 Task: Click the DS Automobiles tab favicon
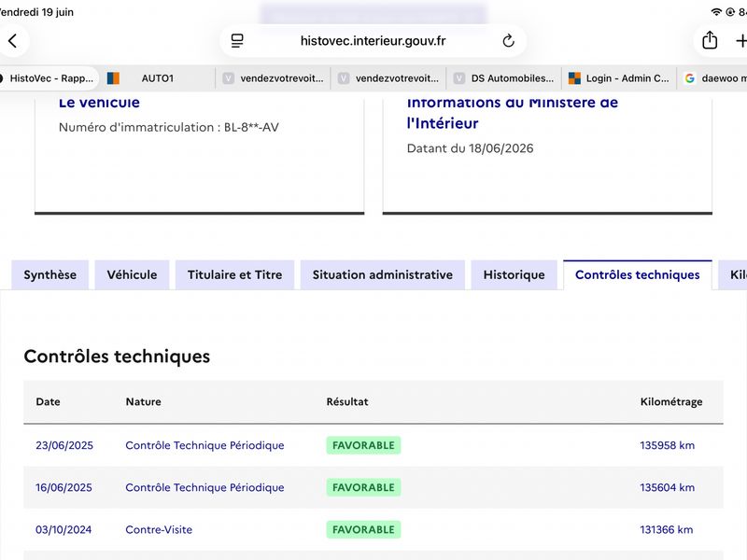pyautogui.click(x=458, y=78)
